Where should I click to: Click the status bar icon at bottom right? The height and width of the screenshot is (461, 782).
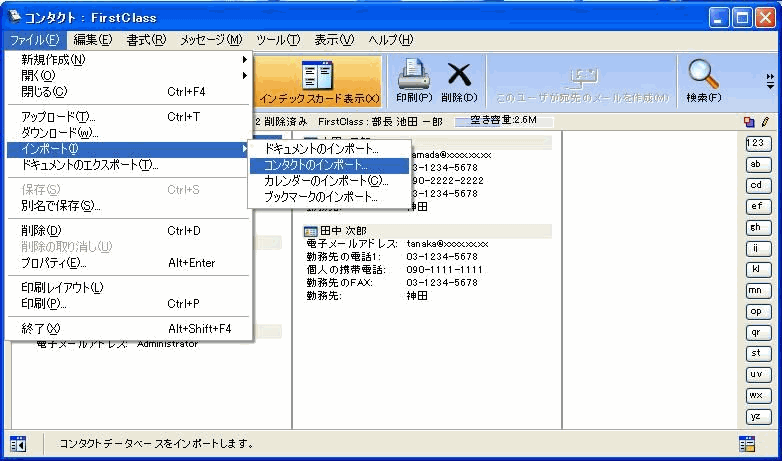pyautogui.click(x=747, y=443)
